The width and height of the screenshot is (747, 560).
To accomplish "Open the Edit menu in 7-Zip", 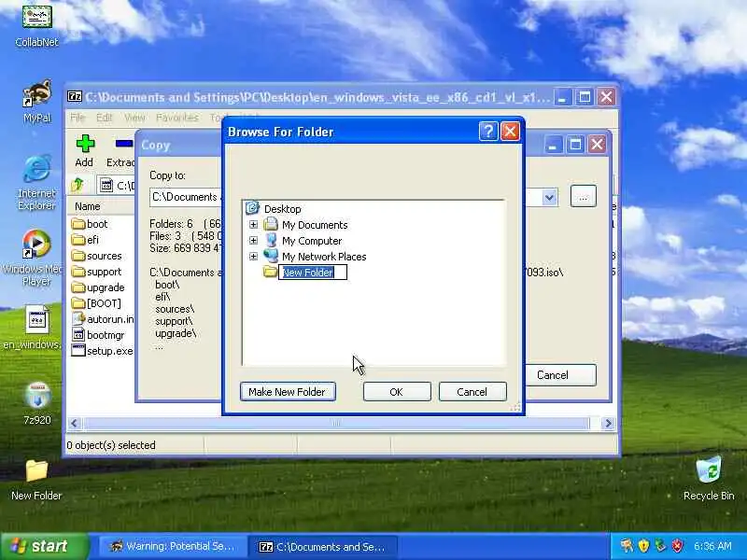I will pos(105,118).
